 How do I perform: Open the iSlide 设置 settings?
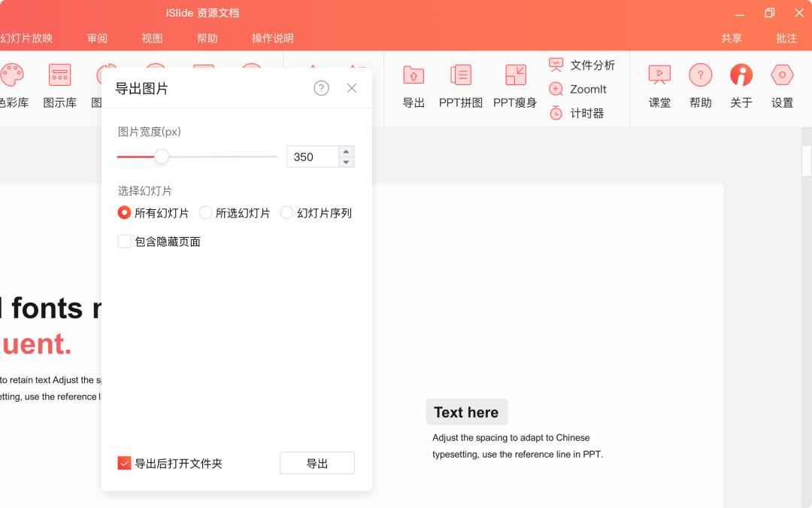pyautogui.click(x=782, y=85)
